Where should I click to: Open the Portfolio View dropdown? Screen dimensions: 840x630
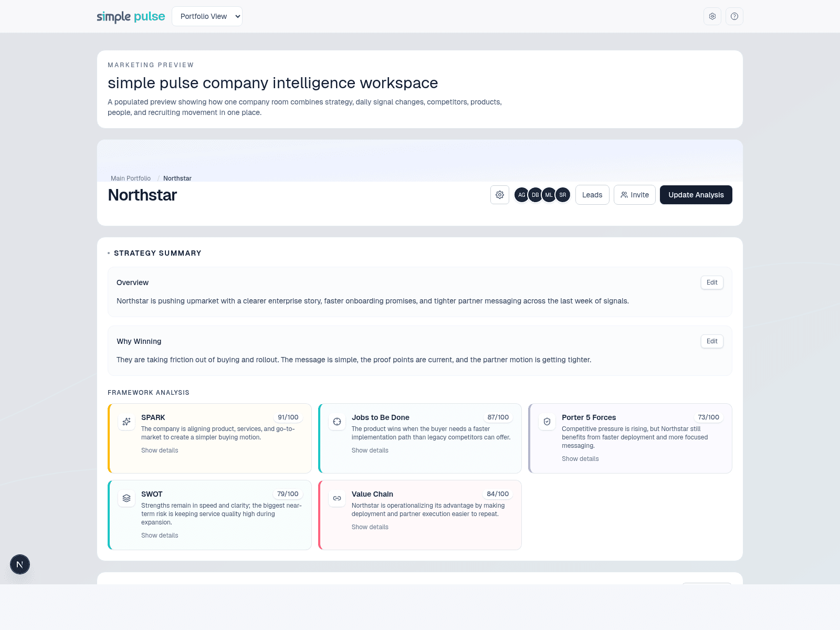tap(207, 16)
